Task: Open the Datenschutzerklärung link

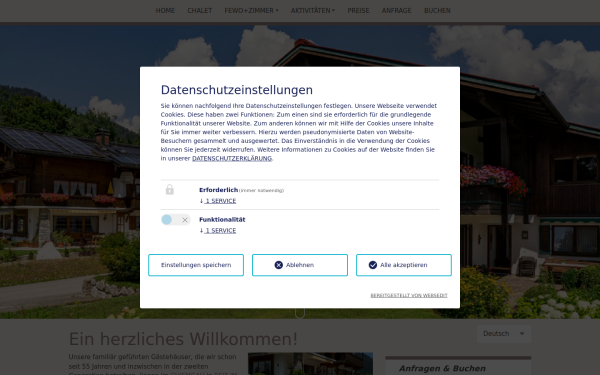Action: pyautogui.click(x=232, y=158)
